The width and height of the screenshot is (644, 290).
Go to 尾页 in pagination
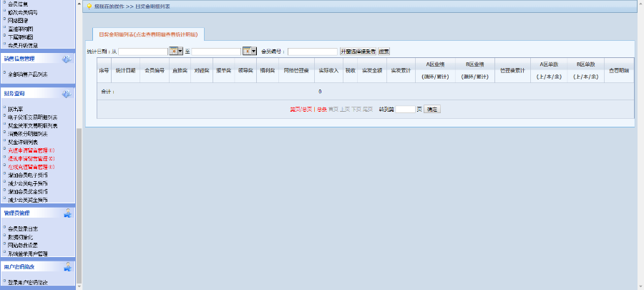click(368, 110)
